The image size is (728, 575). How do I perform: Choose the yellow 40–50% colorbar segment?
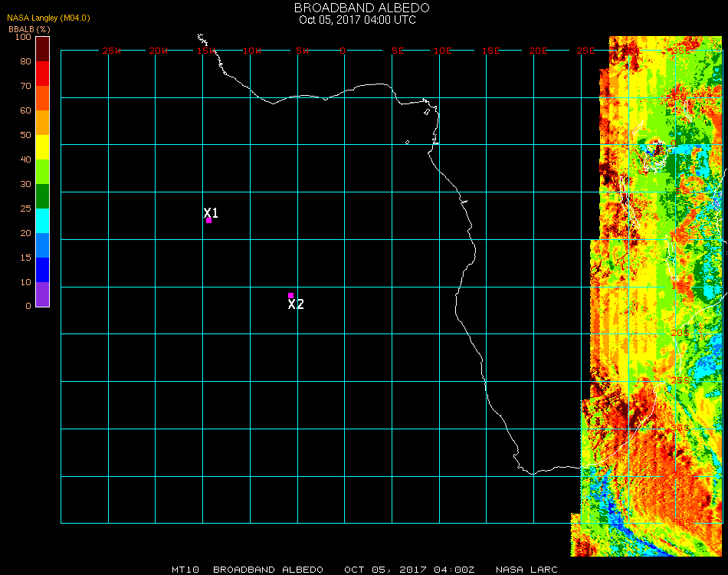[x=42, y=147]
